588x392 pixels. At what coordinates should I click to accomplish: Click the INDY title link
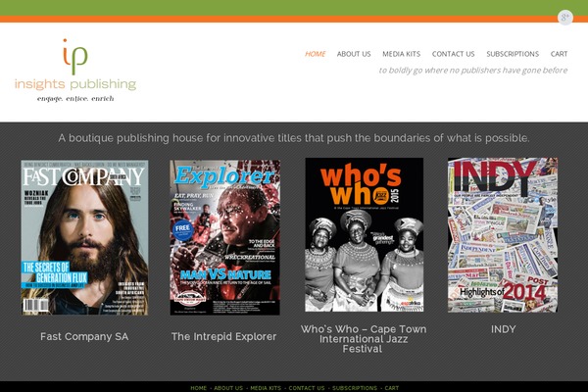point(504,329)
